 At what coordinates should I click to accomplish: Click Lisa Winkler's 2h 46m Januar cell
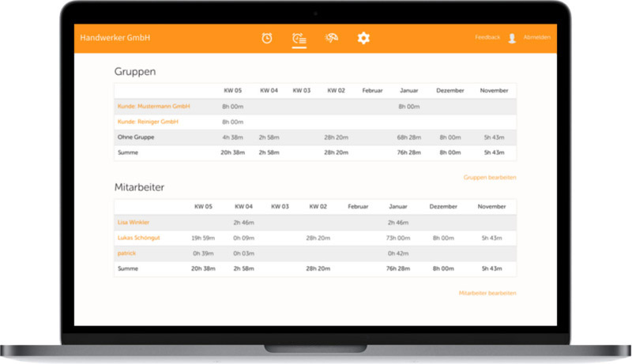coord(398,222)
